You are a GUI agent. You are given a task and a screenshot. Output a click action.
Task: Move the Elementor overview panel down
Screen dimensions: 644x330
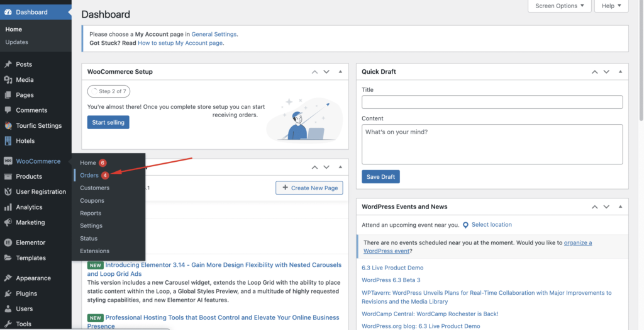coord(326,167)
